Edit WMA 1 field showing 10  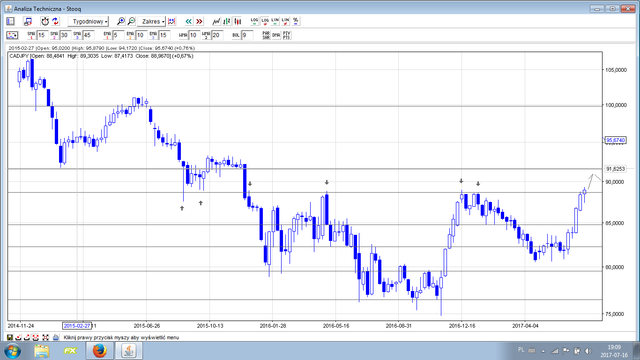click(x=194, y=36)
